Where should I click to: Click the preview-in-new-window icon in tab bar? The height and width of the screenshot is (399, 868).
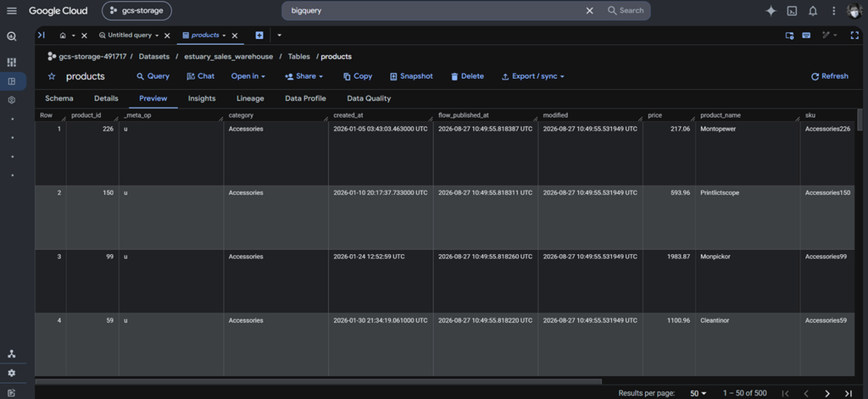pos(789,35)
